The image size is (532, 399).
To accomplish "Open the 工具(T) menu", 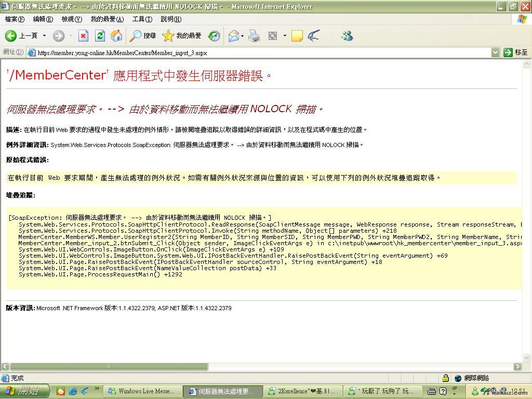I will click(142, 19).
